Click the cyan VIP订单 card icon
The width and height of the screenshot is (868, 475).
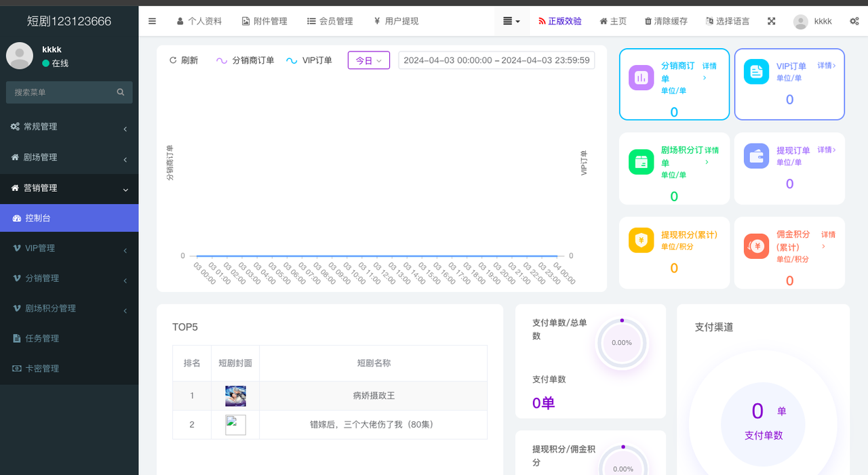click(x=756, y=71)
